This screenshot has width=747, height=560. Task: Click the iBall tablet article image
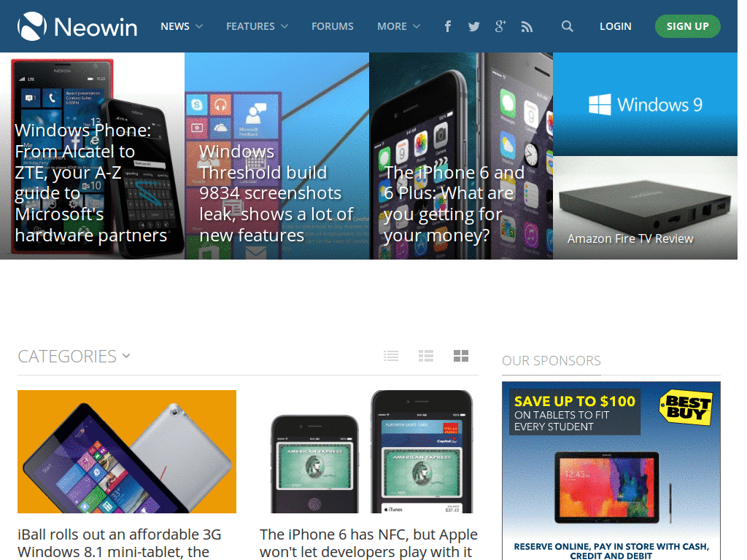pos(127,451)
